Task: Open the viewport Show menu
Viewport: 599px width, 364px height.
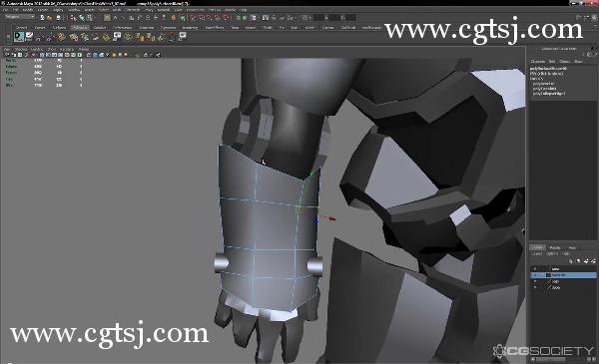Action: 52,49
